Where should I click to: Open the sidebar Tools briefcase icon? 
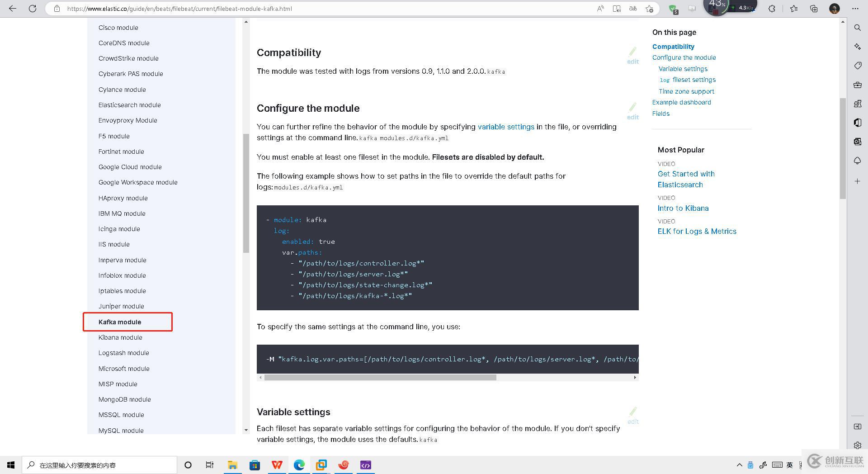coord(857,85)
